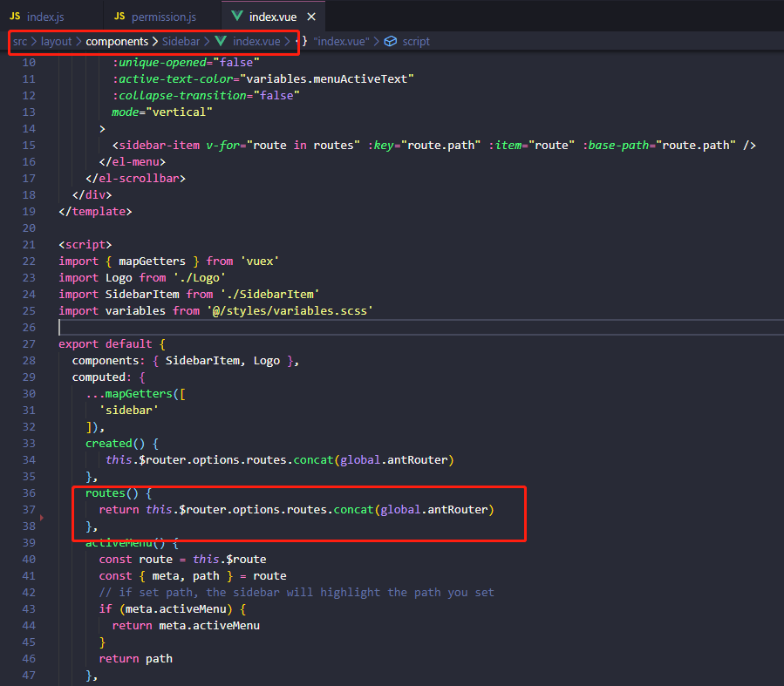Click the </el-menu> closing tag
Screen dimensions: 784x686
(132, 162)
